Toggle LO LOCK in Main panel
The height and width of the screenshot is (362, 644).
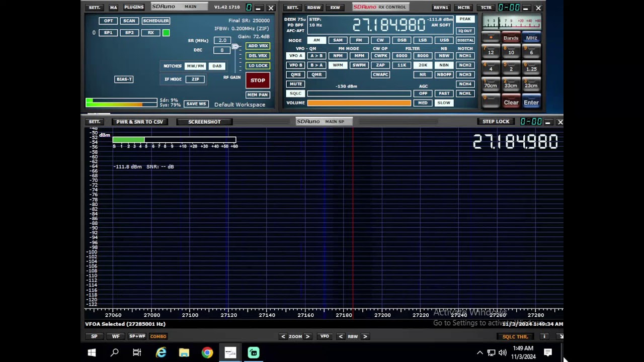coord(258,65)
